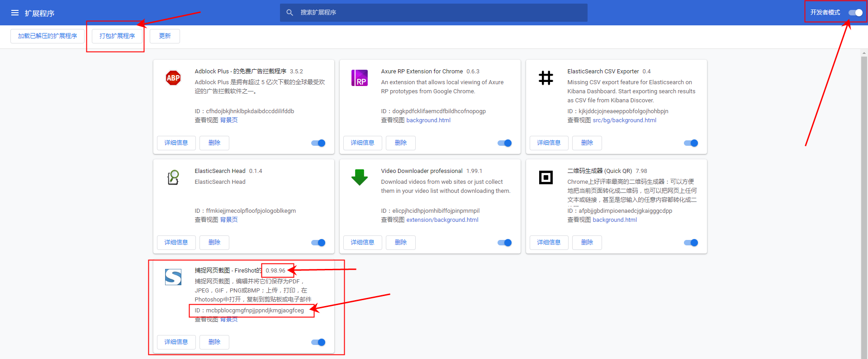Click the search magnifier icon
The width and height of the screenshot is (868, 359).
[290, 13]
